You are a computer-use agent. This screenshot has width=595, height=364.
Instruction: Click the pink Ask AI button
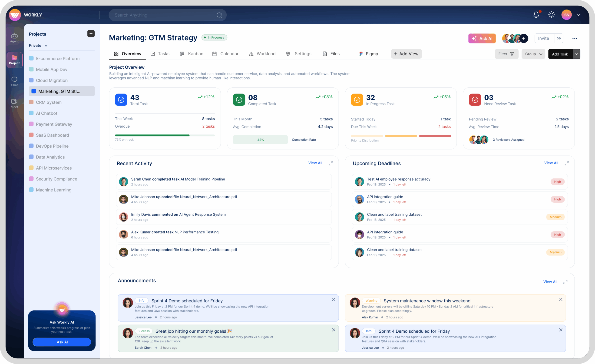pos(482,38)
